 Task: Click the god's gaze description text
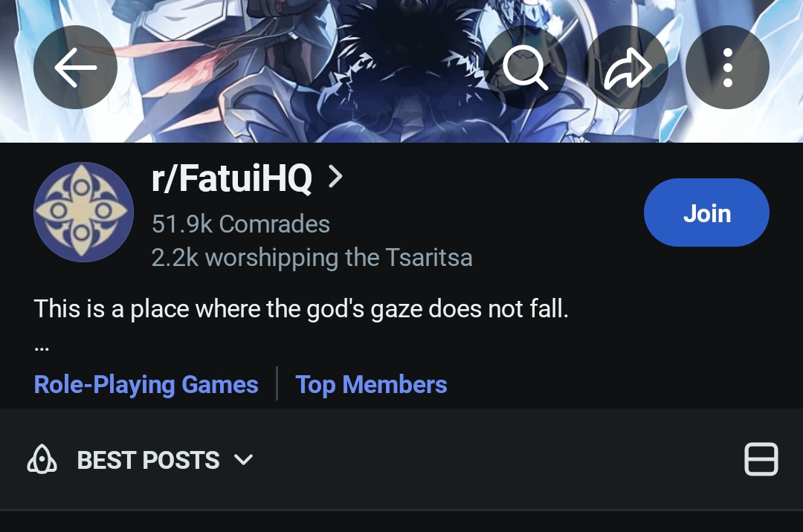click(x=301, y=309)
